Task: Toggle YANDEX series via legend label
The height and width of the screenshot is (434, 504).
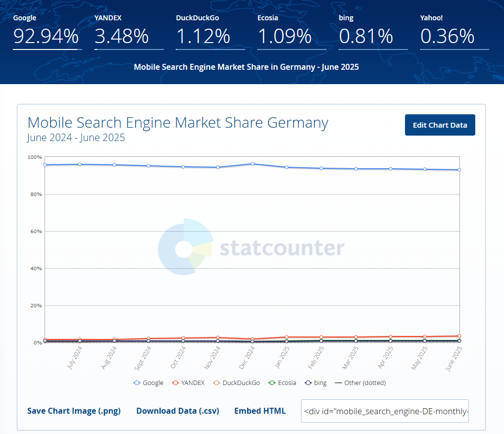Action: tap(193, 383)
